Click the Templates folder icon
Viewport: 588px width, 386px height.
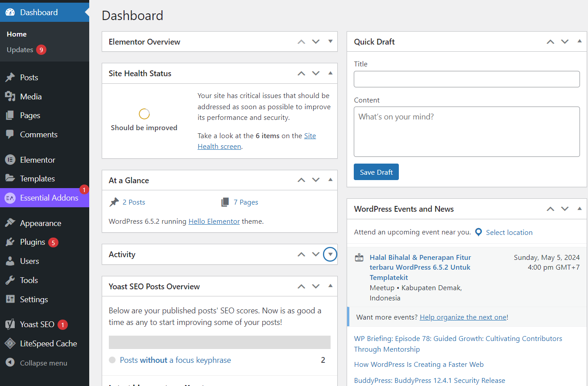[x=10, y=178]
